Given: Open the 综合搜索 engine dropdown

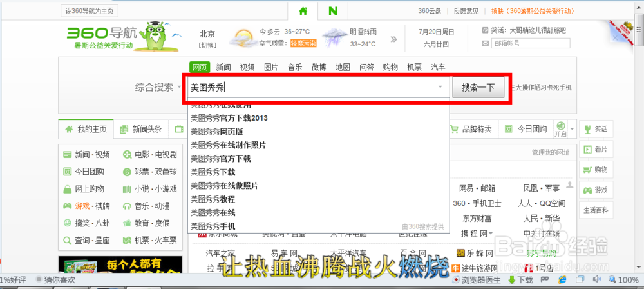Looking at the screenshot, I should [158, 87].
